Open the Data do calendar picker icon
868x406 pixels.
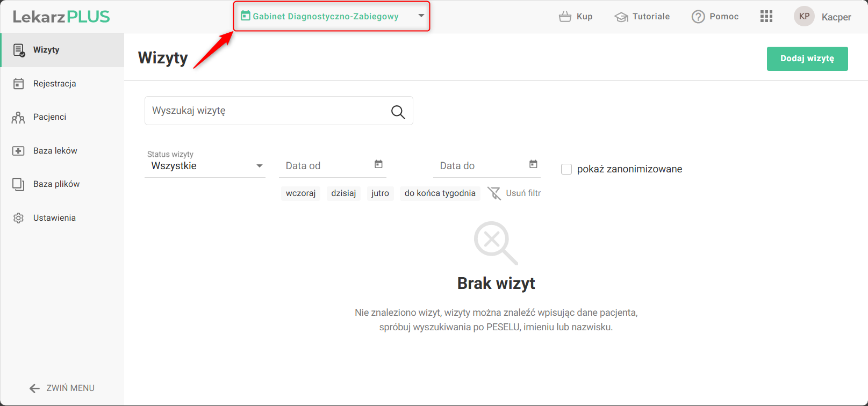pos(533,164)
